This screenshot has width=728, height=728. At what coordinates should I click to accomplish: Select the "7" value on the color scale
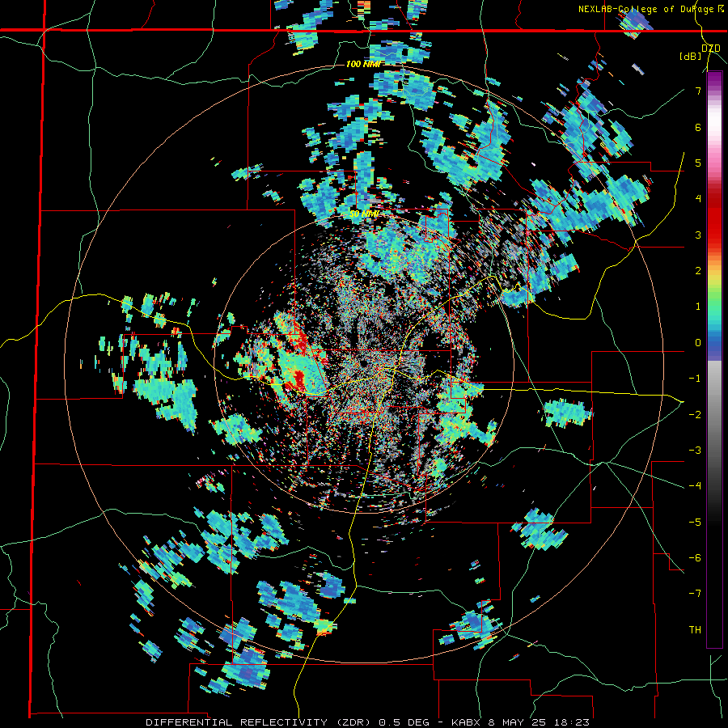tap(698, 91)
